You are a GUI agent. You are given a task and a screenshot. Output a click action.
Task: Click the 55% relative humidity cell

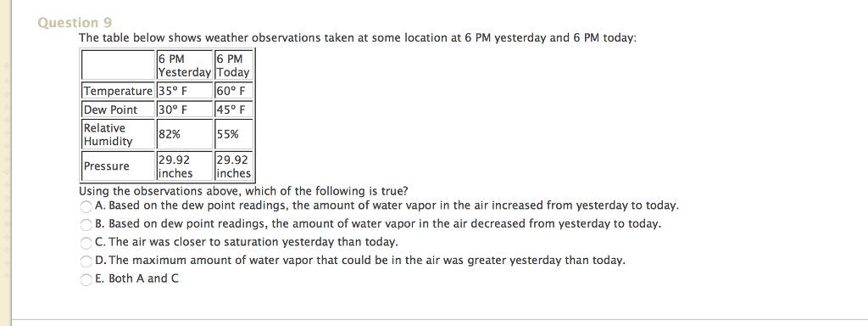[x=234, y=134]
